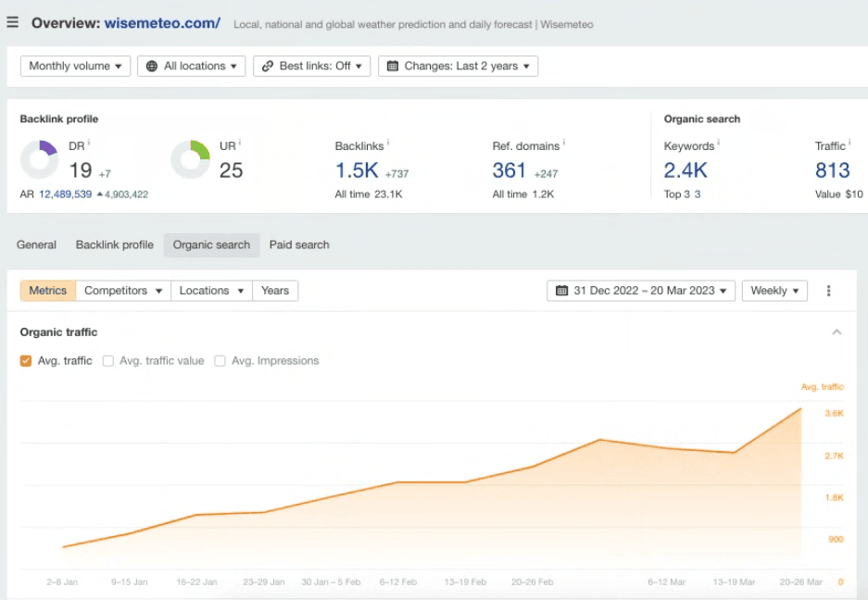
Task: Click the DR info tooltip icon
Action: point(89,143)
